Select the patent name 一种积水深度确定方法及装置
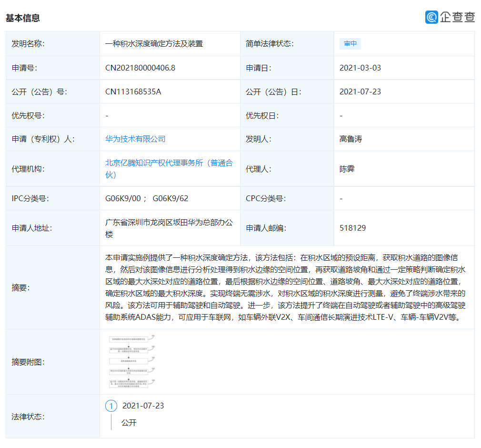 click(154, 43)
